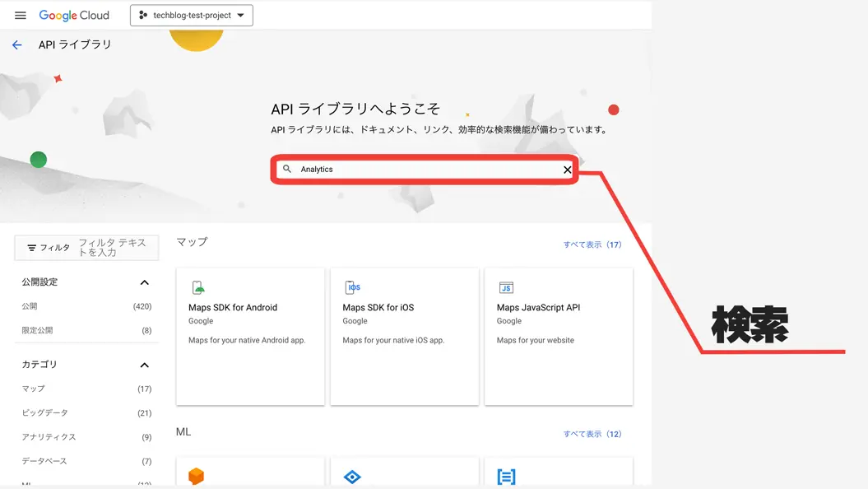Click the iOS icon on Maps SDK card

click(353, 287)
